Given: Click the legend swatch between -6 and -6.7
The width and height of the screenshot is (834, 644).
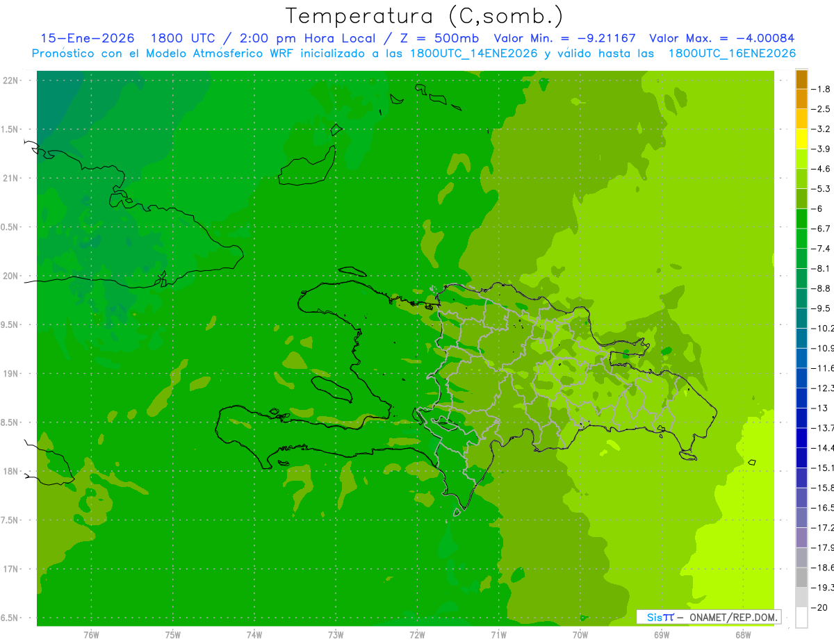Looking at the screenshot, I should coord(801,219).
